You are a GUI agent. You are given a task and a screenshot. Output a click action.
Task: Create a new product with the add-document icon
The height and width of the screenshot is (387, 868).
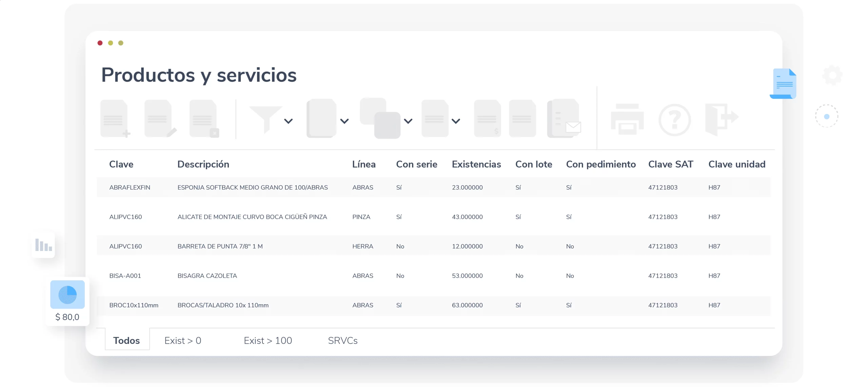pos(115,119)
